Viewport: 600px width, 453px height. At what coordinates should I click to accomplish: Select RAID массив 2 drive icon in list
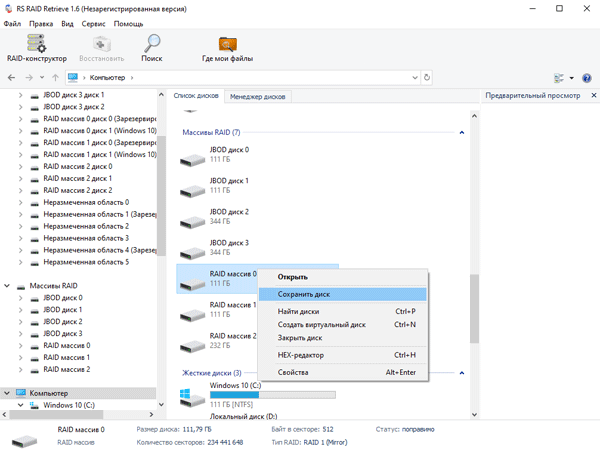point(192,345)
